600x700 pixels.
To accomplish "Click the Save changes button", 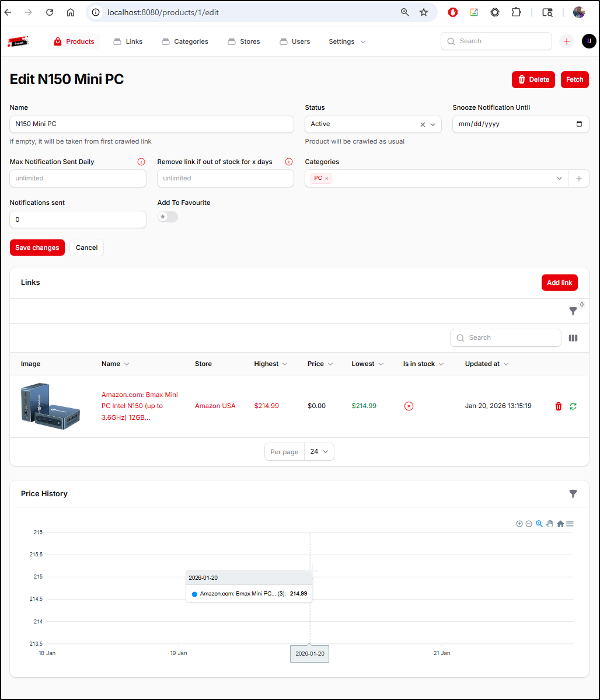I will click(37, 248).
